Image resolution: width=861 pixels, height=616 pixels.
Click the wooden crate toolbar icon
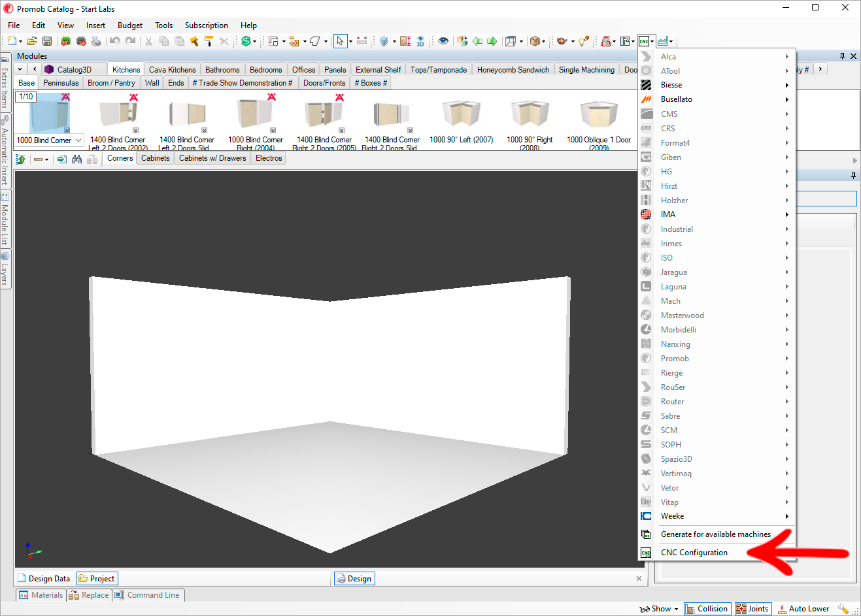pos(535,41)
